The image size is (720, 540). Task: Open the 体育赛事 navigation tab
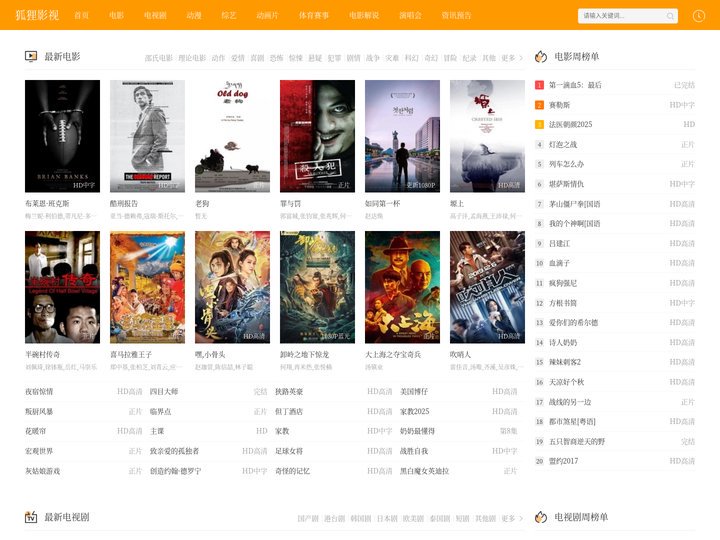click(x=314, y=15)
